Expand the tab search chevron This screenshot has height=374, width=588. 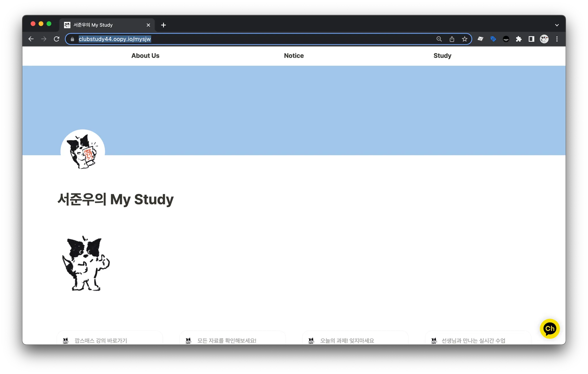(557, 25)
